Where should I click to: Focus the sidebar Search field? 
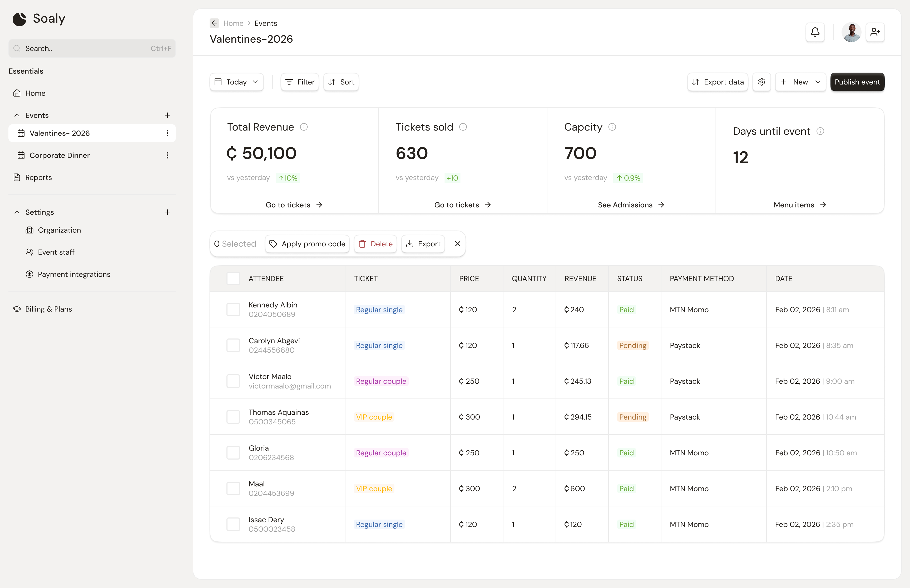click(x=92, y=48)
